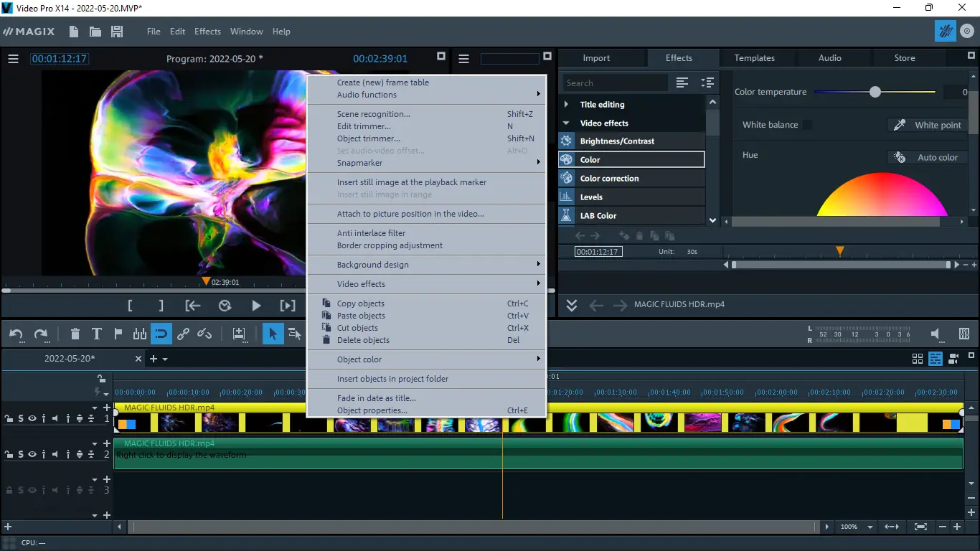Click the White point button
Image resolution: width=980 pixels, height=551 pixels.
pos(928,125)
